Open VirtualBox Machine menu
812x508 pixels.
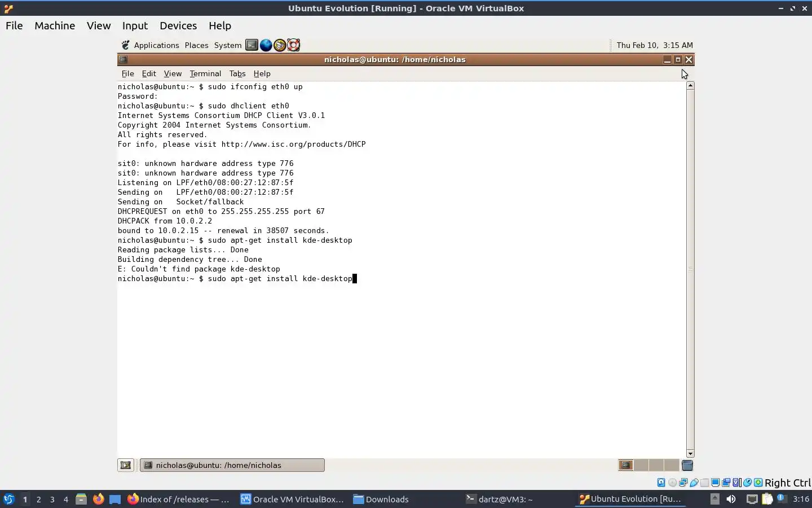(55, 25)
